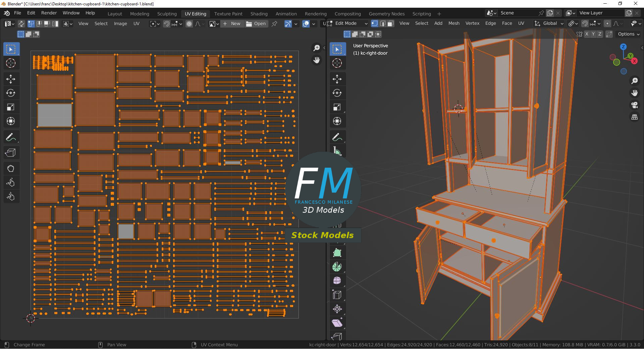Select the Spin tool in 3D viewport
Image resolution: width=644 pixels, height=349 pixels.
pyautogui.click(x=337, y=267)
